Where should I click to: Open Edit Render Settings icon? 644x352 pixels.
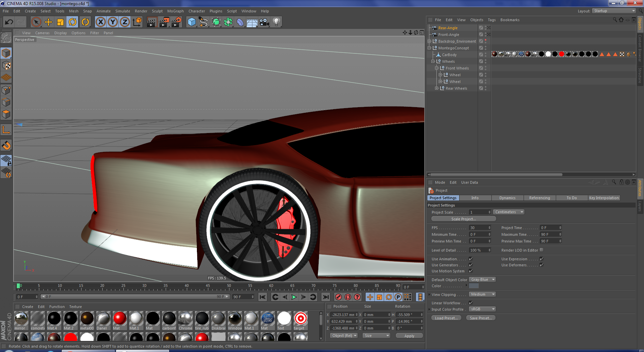(x=176, y=22)
